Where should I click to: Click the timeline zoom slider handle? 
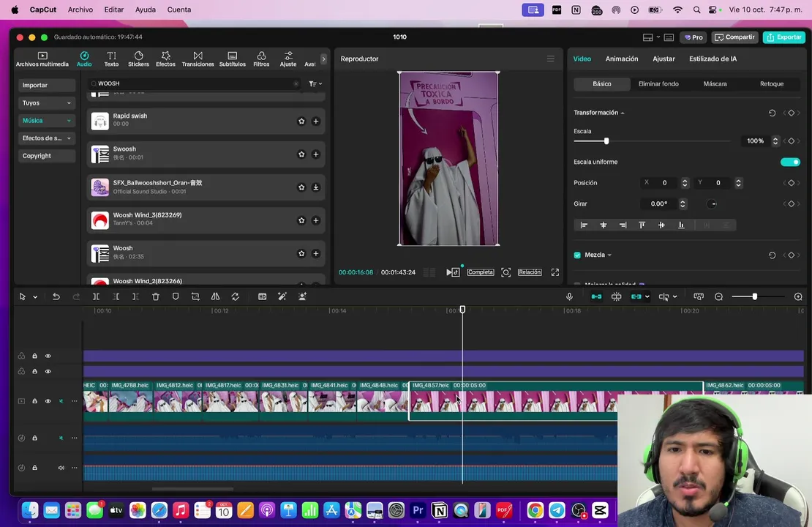(x=754, y=296)
